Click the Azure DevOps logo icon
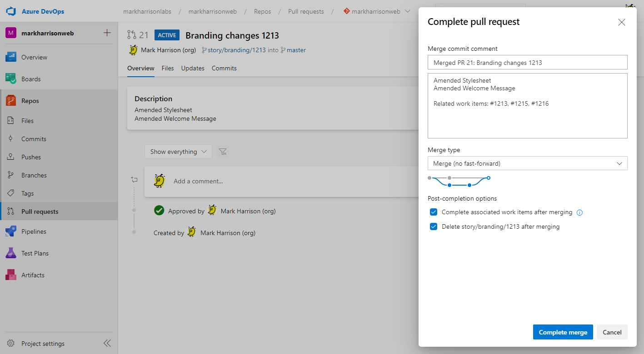The height and width of the screenshot is (354, 644). 11,11
